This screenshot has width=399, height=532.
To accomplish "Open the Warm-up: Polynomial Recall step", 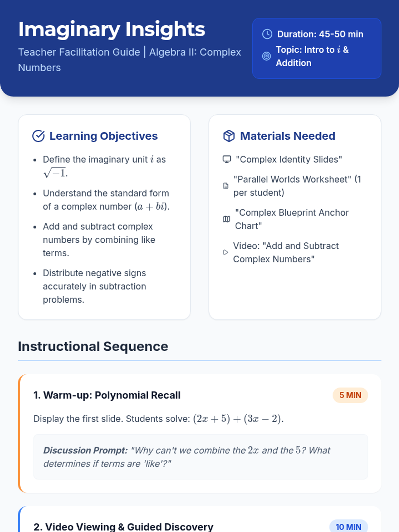I will [107, 395].
